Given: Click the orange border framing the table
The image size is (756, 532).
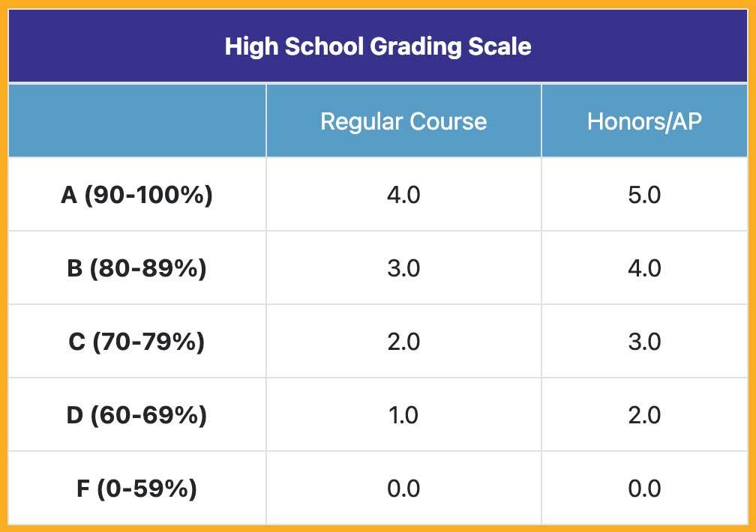Looking at the screenshot, I should click(4, 266).
